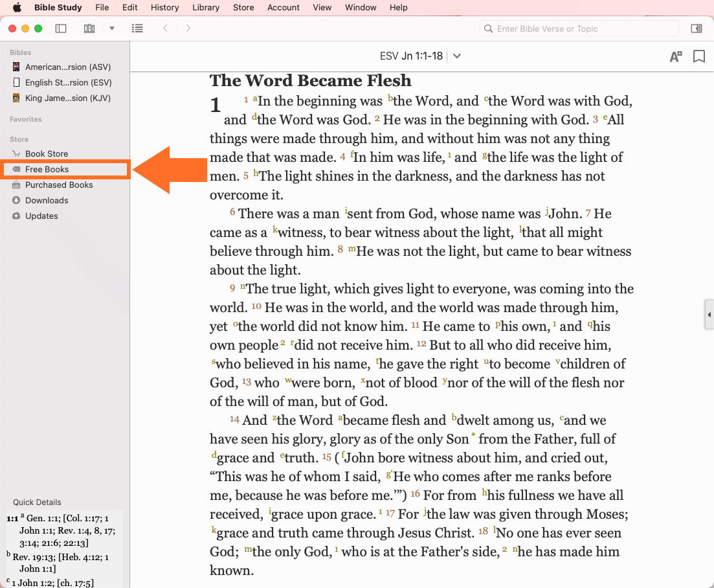Click the Updates icon in sidebar
Screen dimensions: 714x588
(x=16, y=216)
